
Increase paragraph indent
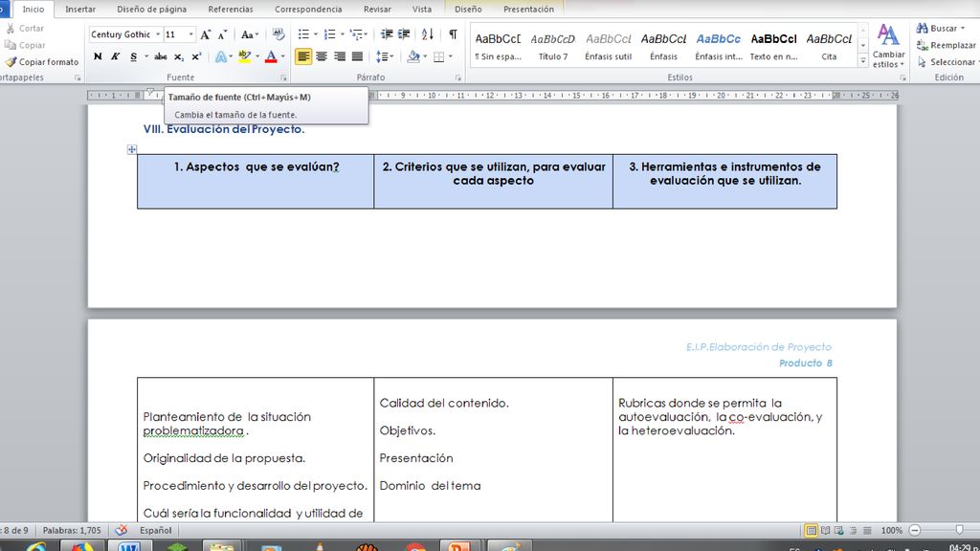pos(405,34)
